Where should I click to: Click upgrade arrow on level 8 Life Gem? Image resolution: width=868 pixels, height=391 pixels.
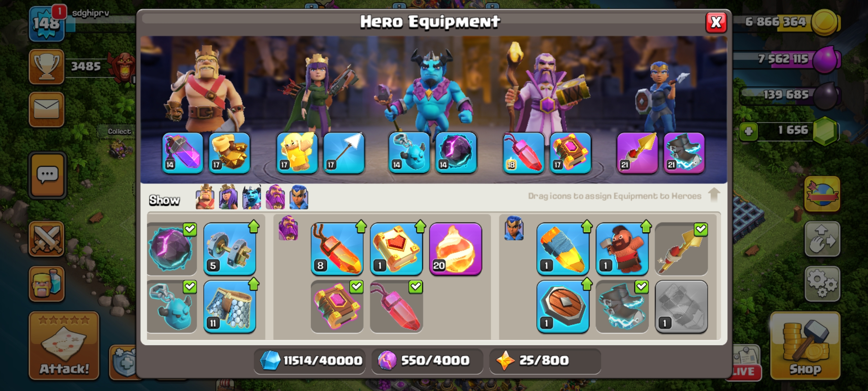point(361,227)
